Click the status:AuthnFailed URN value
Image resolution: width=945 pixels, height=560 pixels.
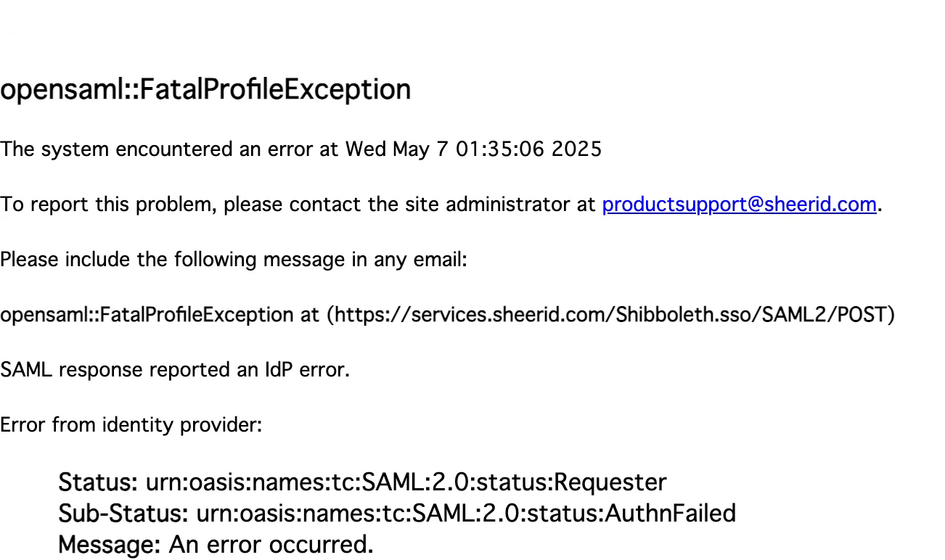(x=466, y=514)
